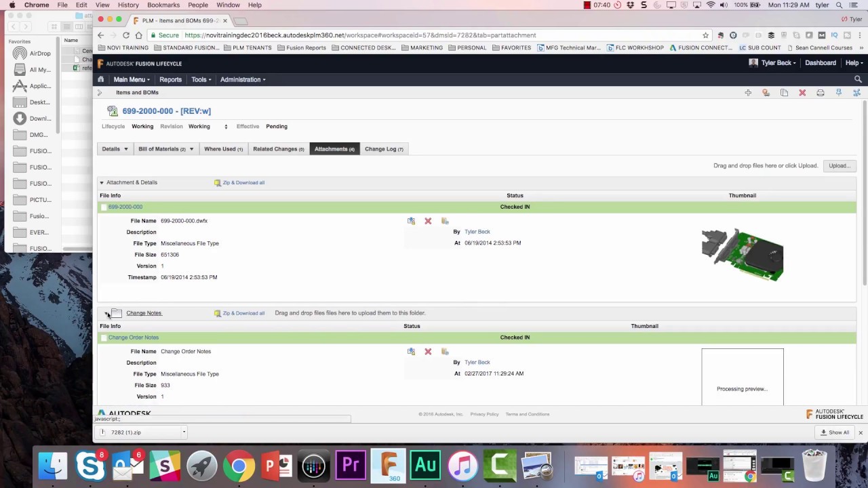Click the Upload... button
The width and height of the screenshot is (868, 488).
(x=839, y=165)
